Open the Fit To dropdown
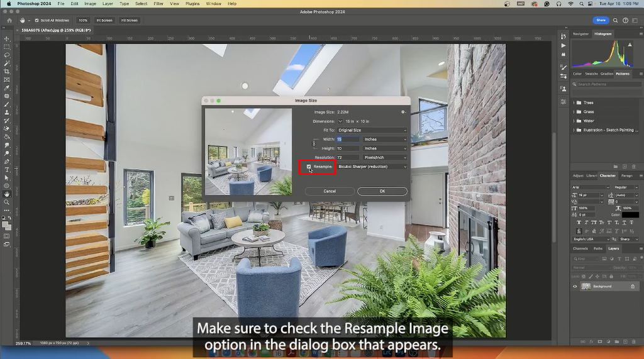 [372, 130]
